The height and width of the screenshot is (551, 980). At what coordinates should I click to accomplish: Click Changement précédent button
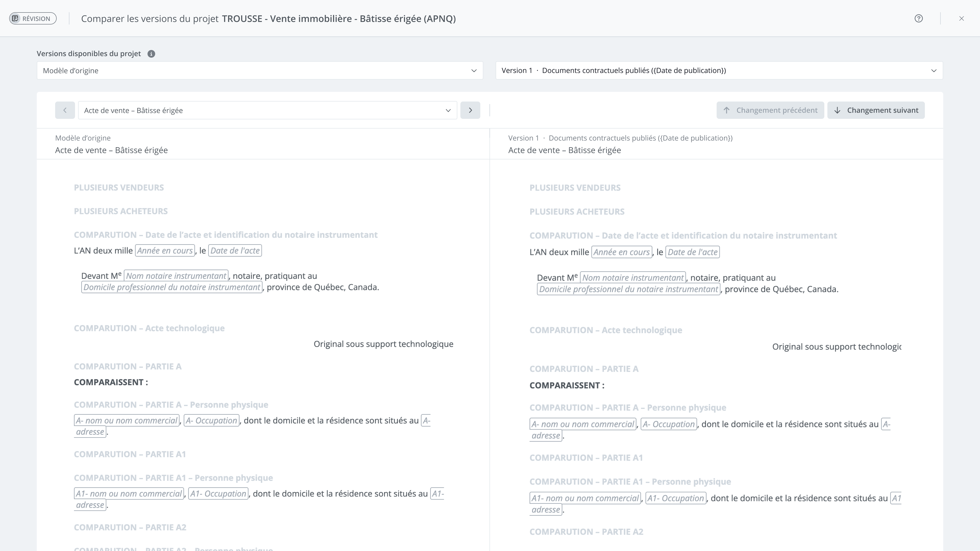tap(770, 110)
